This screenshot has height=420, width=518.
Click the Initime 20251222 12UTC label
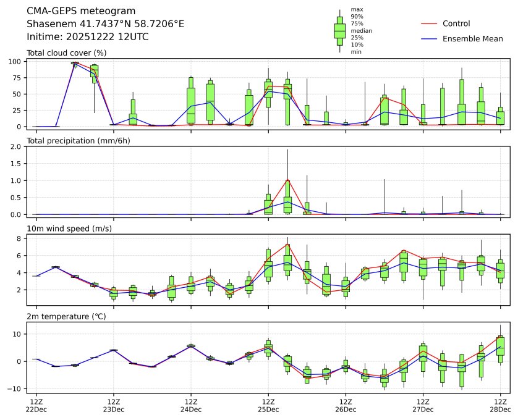pos(87,36)
